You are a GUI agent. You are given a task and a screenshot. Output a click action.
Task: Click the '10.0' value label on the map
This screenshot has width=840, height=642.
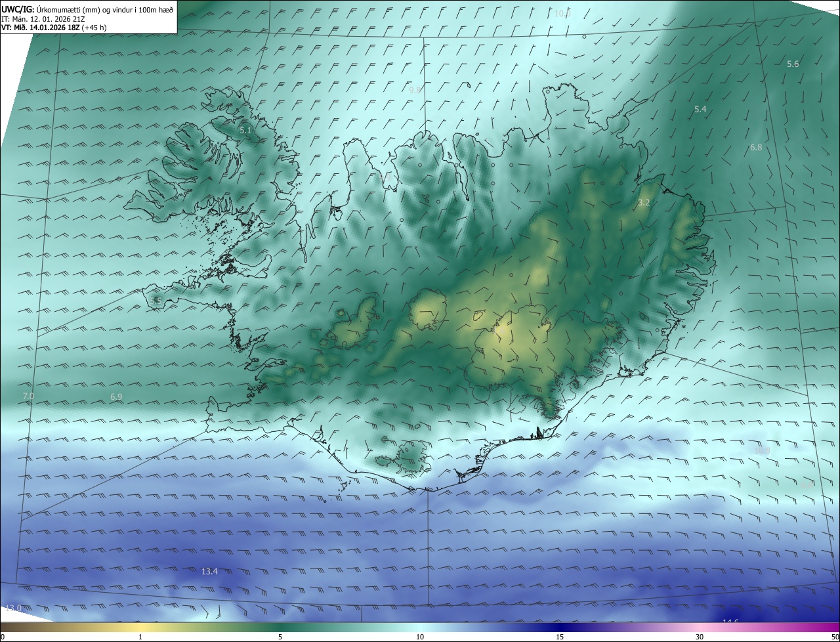(x=562, y=14)
